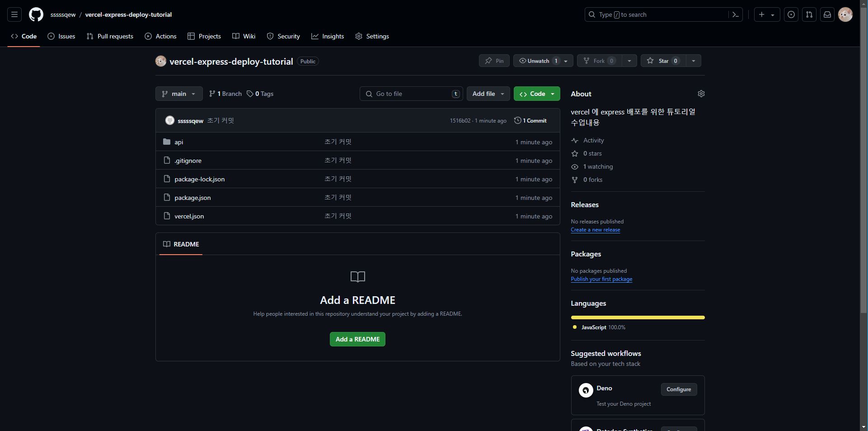
Task: Click the GitHub logo home icon
Action: tap(36, 14)
